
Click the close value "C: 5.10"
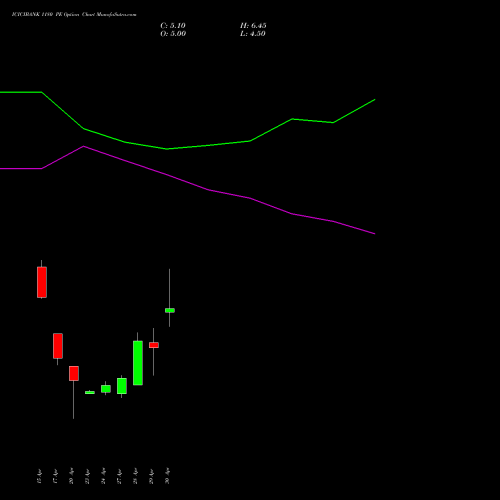pyautogui.click(x=173, y=26)
